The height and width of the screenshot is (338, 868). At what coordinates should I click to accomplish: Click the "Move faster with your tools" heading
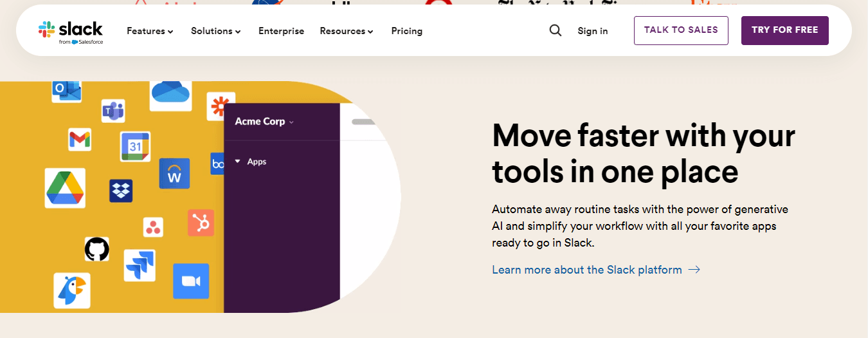tap(644, 153)
